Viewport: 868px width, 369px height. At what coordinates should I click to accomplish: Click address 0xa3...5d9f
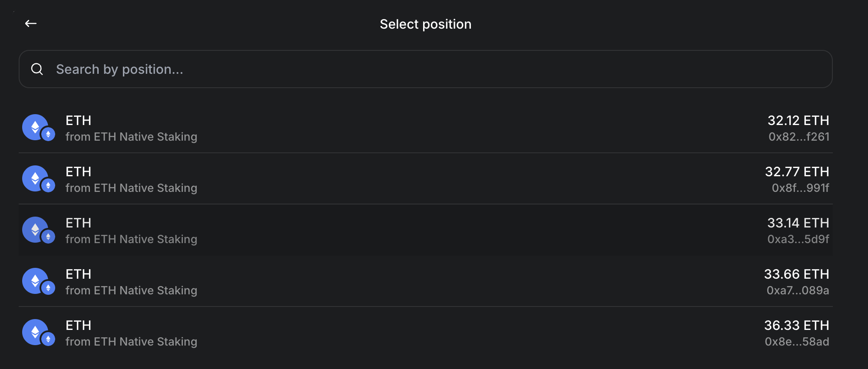pos(798,239)
